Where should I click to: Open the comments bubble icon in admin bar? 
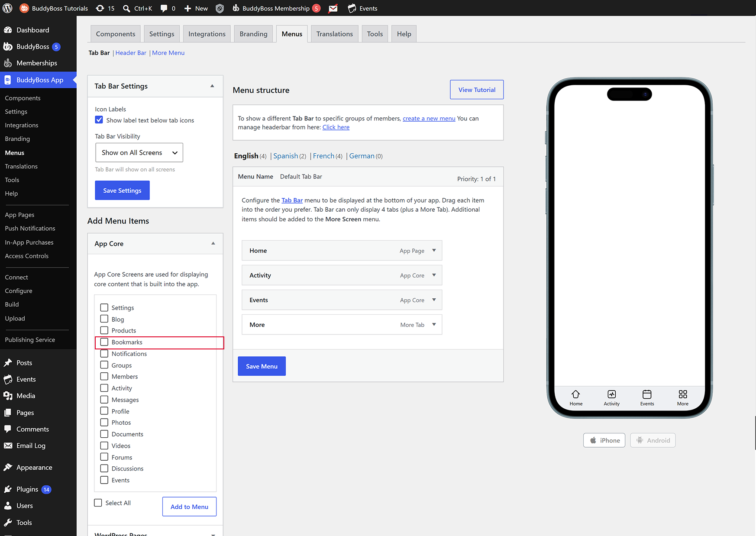point(164,8)
